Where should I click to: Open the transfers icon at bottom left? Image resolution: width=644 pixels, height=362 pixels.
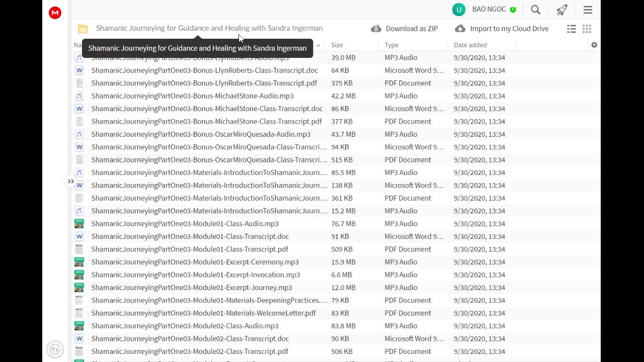[x=55, y=349]
